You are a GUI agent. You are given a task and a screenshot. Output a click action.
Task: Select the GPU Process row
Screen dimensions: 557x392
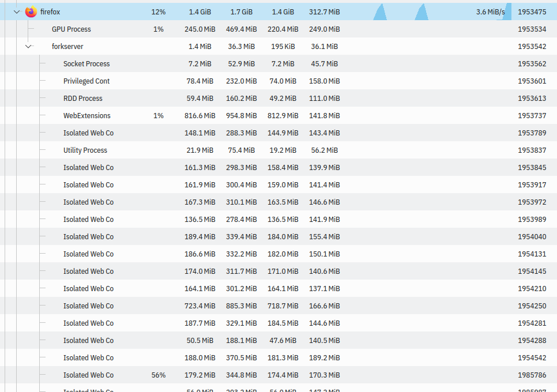[278, 29]
